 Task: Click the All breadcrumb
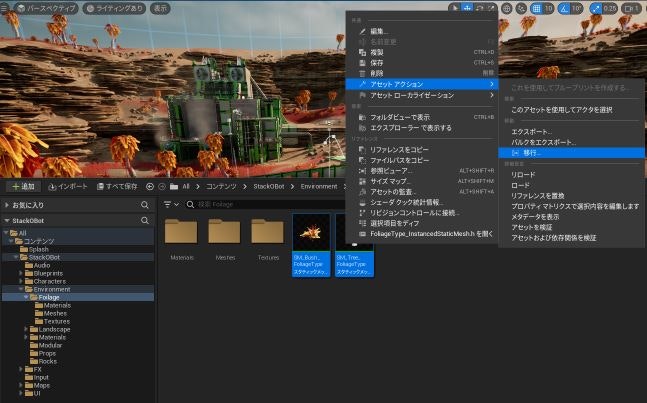pos(186,186)
